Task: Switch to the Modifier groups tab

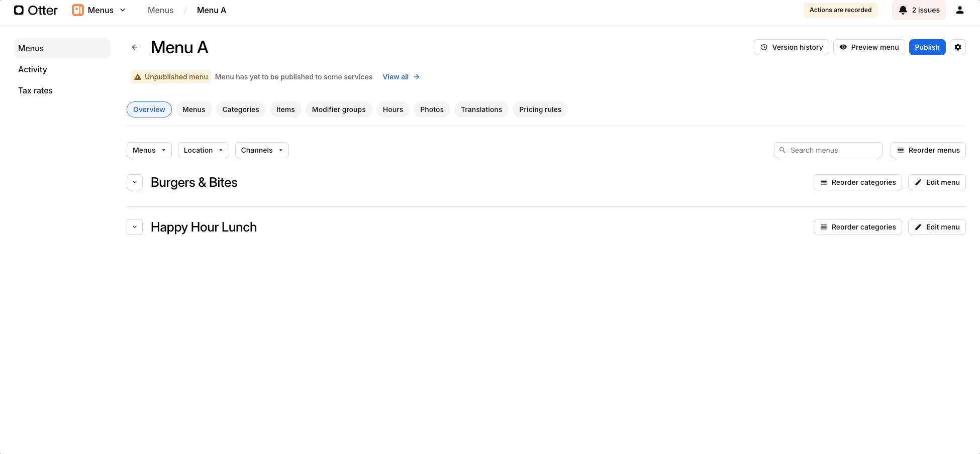Action: (338, 109)
